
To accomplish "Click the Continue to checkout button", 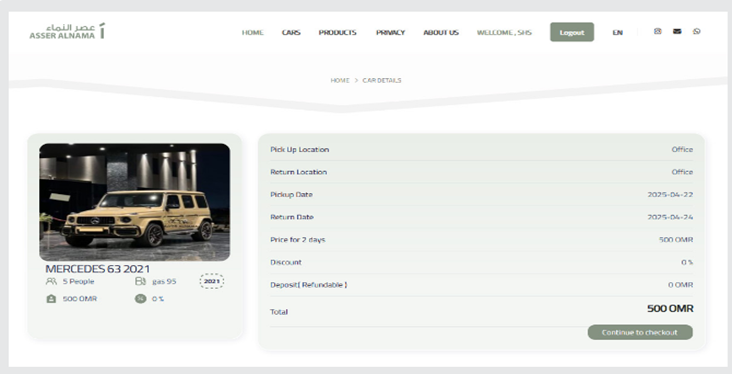I will tap(640, 332).
